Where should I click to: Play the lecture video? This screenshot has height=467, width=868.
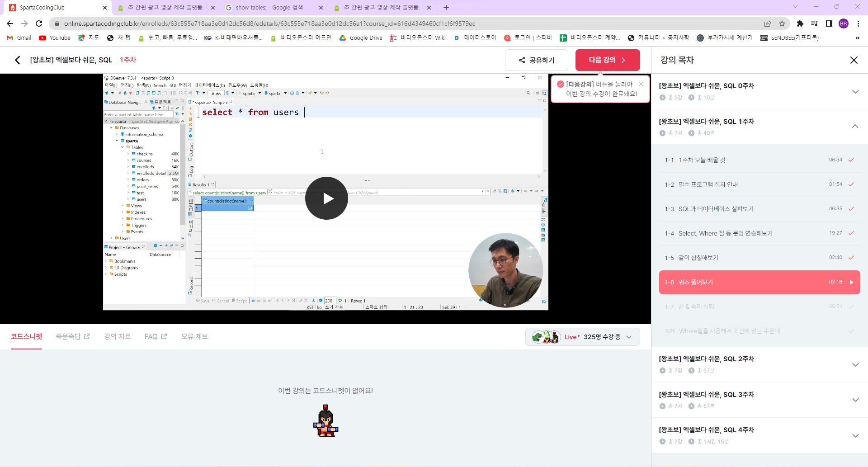pos(326,198)
